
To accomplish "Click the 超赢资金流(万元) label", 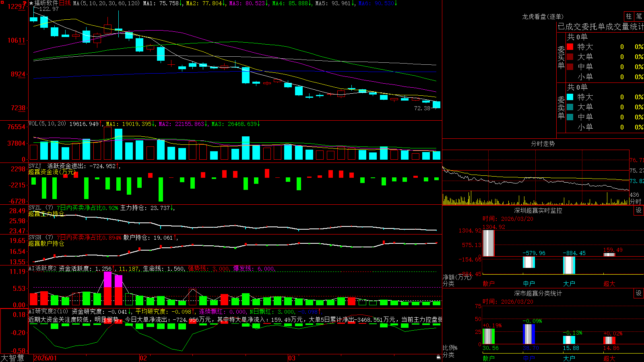I will [52, 172].
